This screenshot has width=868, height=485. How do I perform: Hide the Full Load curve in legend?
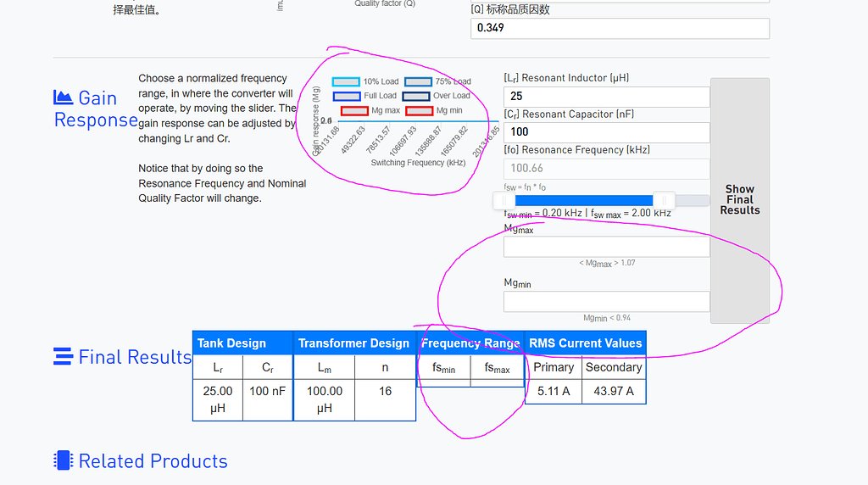pos(347,97)
